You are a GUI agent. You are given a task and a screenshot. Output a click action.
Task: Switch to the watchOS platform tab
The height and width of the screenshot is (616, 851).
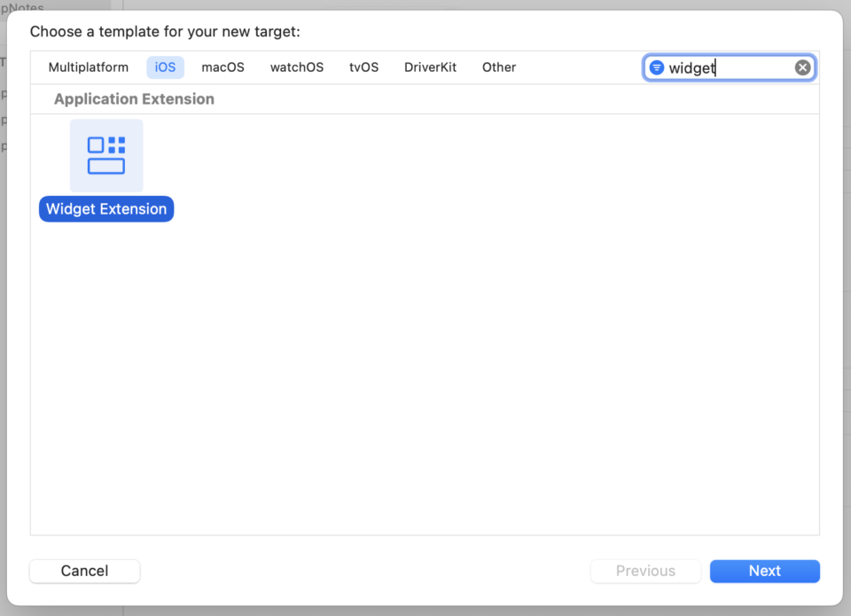point(296,66)
